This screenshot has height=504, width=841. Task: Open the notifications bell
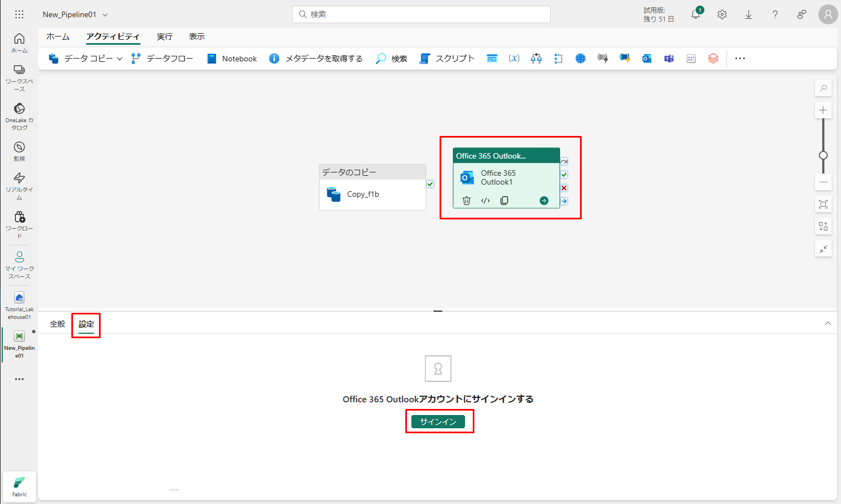click(696, 15)
